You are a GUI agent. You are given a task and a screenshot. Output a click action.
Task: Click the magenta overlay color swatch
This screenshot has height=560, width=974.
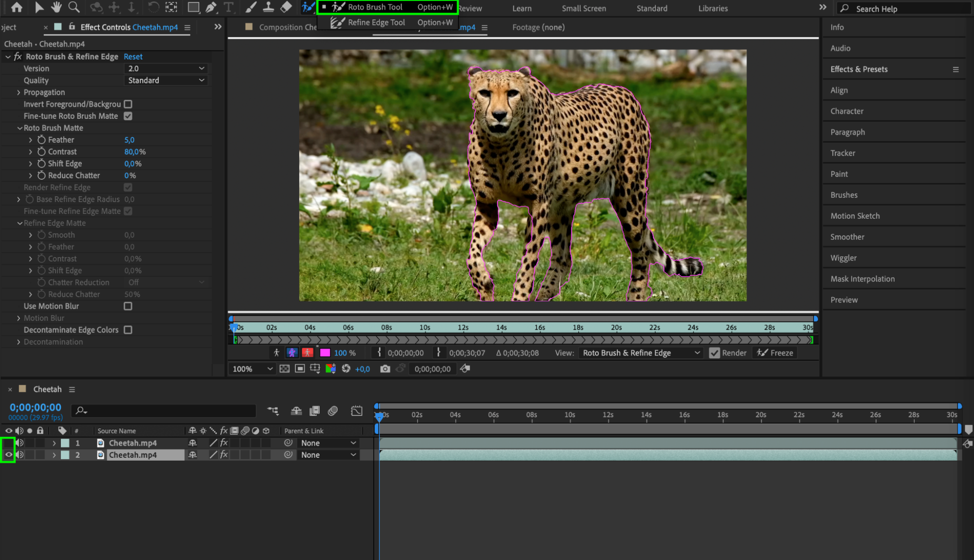(x=325, y=353)
